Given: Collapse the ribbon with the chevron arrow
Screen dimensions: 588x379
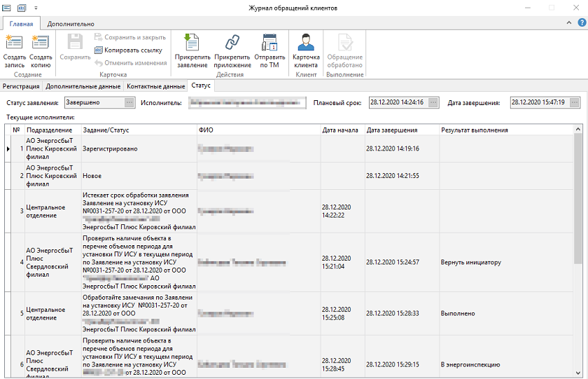Looking at the screenshot, I should [570, 23].
